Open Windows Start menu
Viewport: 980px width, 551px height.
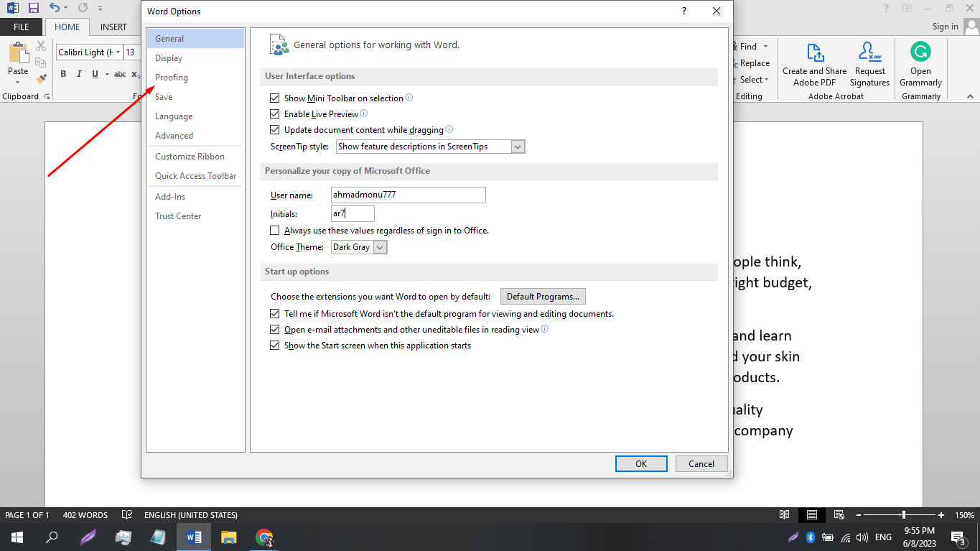[x=17, y=537]
